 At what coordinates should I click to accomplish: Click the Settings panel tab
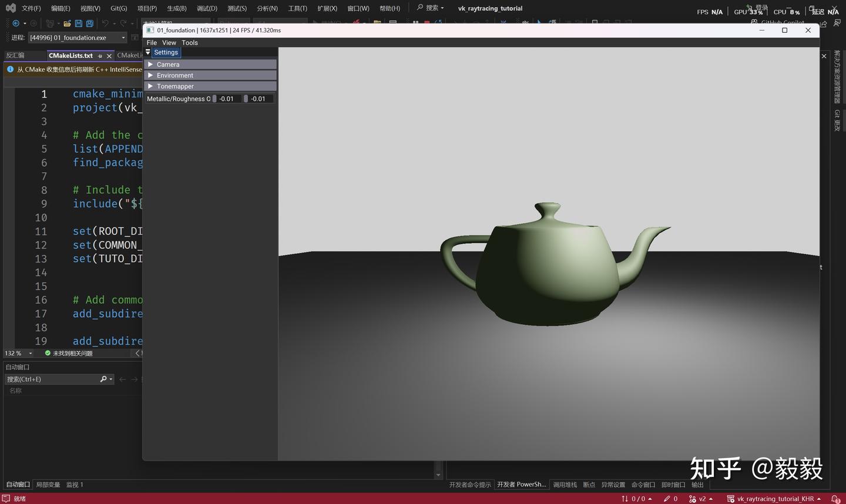coord(166,52)
